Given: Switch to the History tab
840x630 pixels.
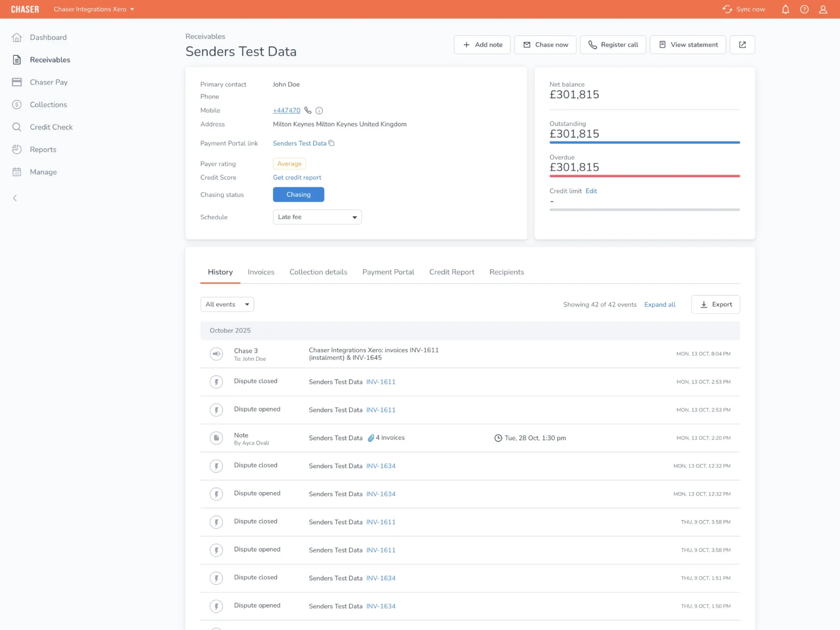Looking at the screenshot, I should [220, 272].
